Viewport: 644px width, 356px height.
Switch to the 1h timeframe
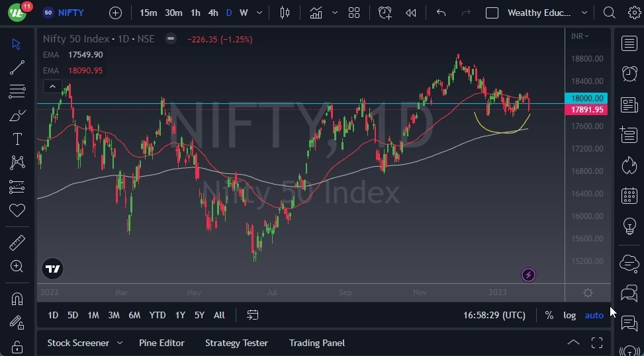pyautogui.click(x=195, y=13)
